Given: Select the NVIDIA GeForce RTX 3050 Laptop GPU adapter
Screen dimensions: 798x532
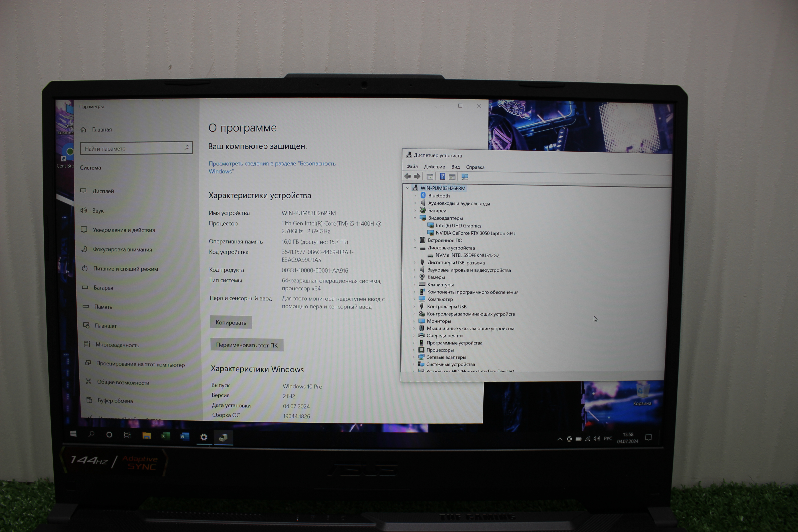Looking at the screenshot, I should 475,233.
